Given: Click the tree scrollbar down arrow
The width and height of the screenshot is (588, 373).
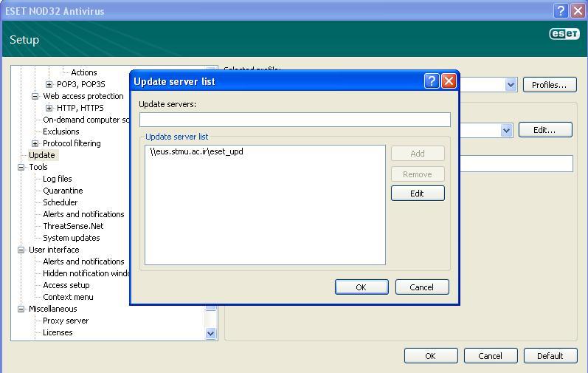Looking at the screenshot, I should coord(211,333).
